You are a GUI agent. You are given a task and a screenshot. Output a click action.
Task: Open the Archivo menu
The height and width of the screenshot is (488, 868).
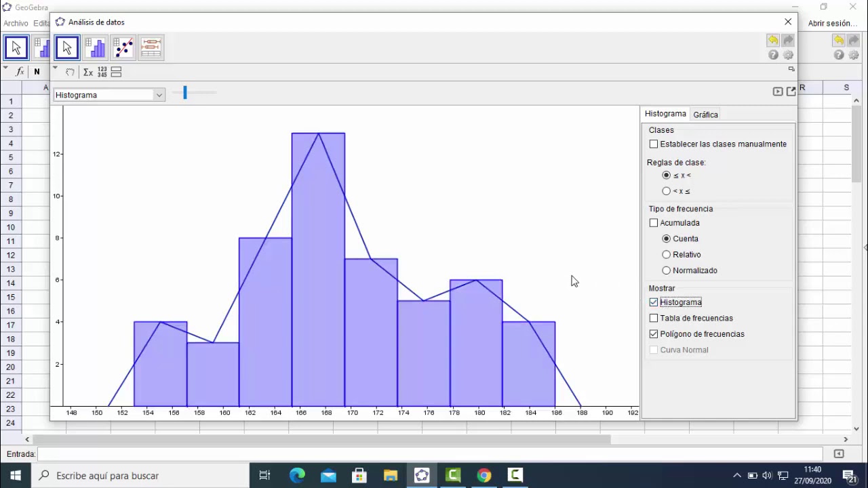click(x=16, y=23)
